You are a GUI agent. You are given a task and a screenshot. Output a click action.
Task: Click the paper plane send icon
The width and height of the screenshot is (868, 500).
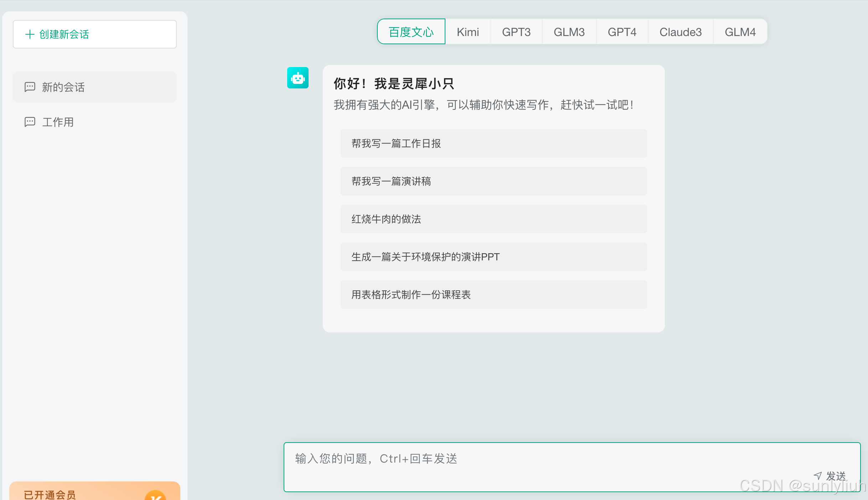tap(817, 475)
